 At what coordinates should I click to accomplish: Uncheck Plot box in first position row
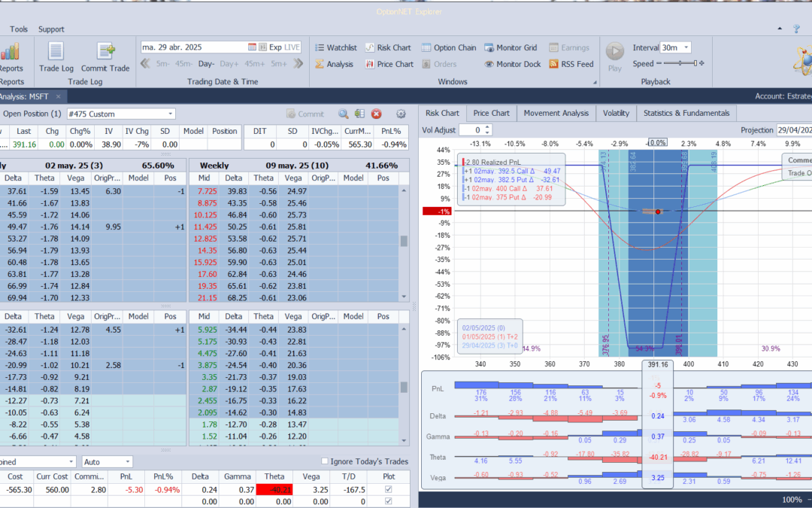388,489
